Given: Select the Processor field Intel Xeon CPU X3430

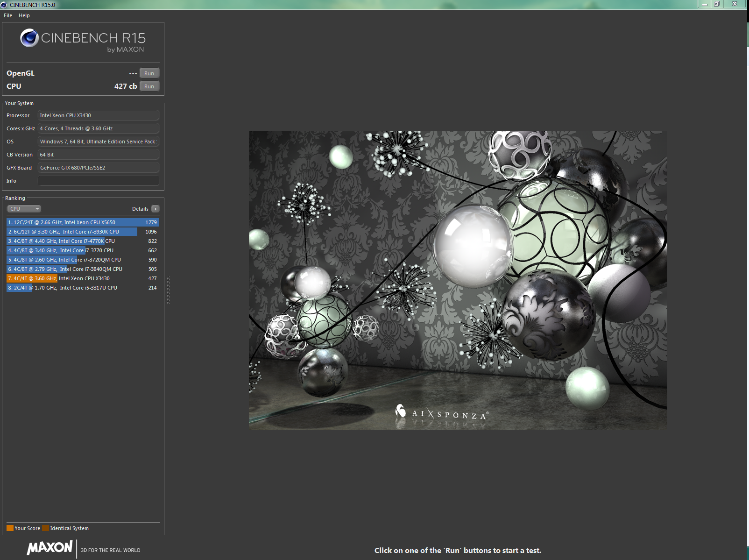Looking at the screenshot, I should [x=99, y=115].
